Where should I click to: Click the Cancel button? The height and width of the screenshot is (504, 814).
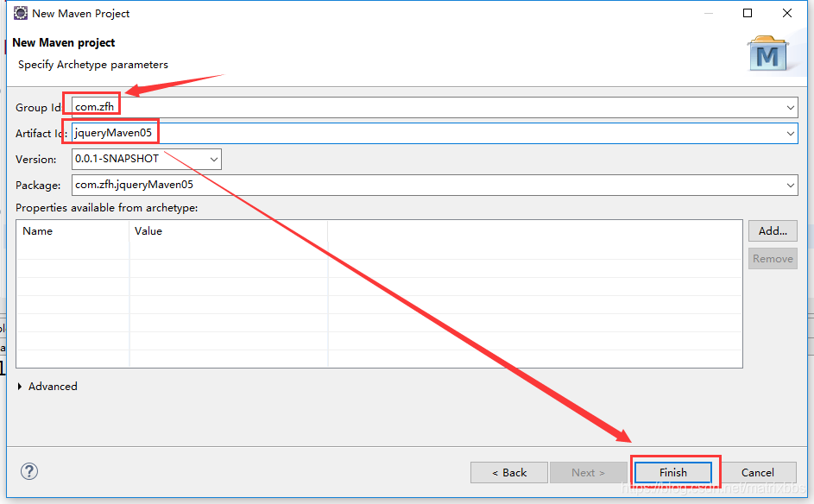(x=757, y=472)
